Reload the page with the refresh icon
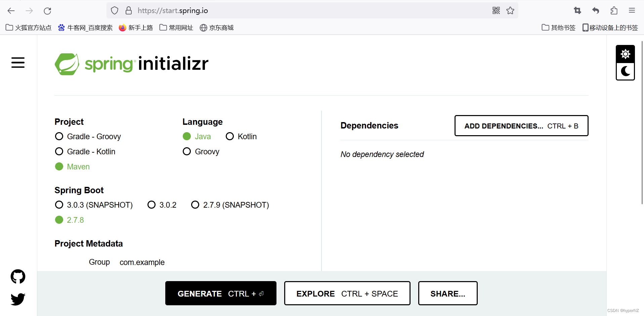644x316 pixels. coord(47,11)
